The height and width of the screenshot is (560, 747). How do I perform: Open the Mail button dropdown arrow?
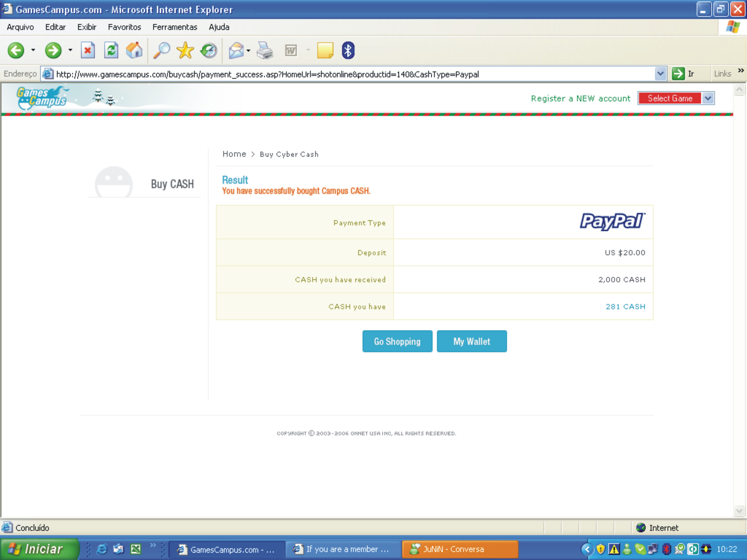[248, 51]
